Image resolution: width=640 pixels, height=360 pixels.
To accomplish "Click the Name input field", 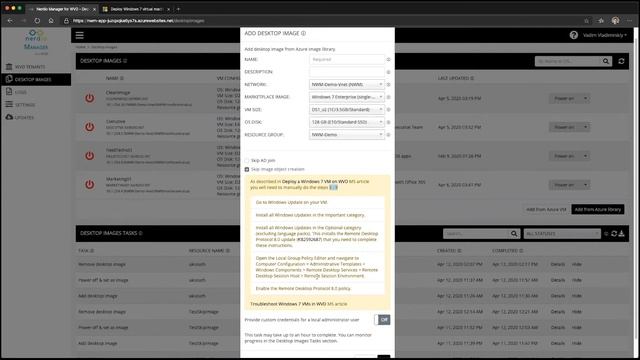I will pyautogui.click(x=347, y=60).
